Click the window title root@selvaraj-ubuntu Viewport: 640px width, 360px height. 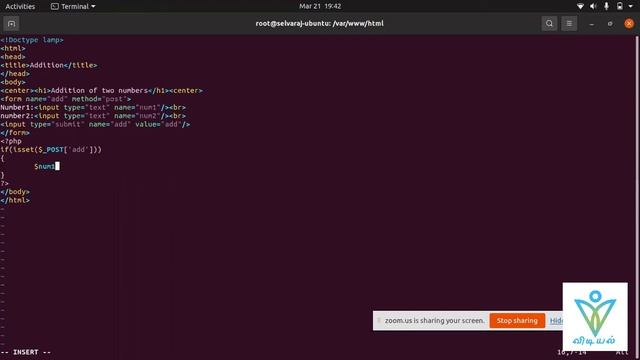point(320,24)
